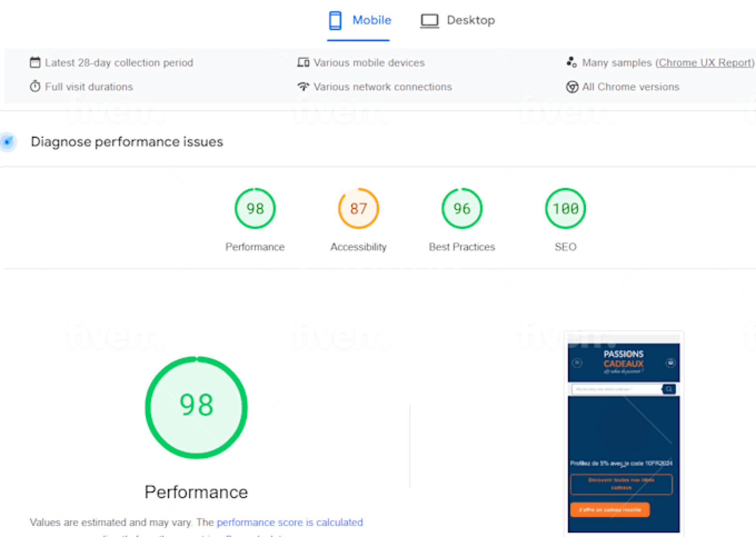Open the Passions Cadeaux page screenshot thumbnail
Viewport: 756px width, 537px height.
click(x=623, y=433)
